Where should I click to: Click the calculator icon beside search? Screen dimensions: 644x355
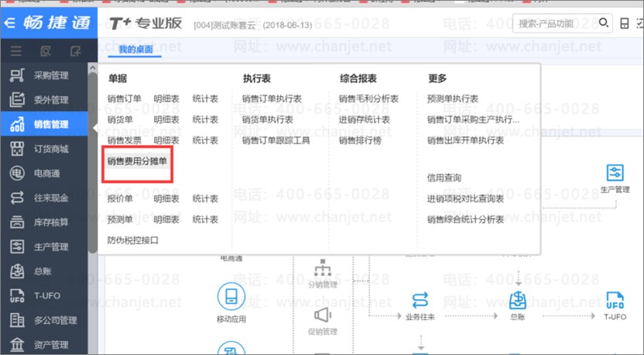[625, 23]
